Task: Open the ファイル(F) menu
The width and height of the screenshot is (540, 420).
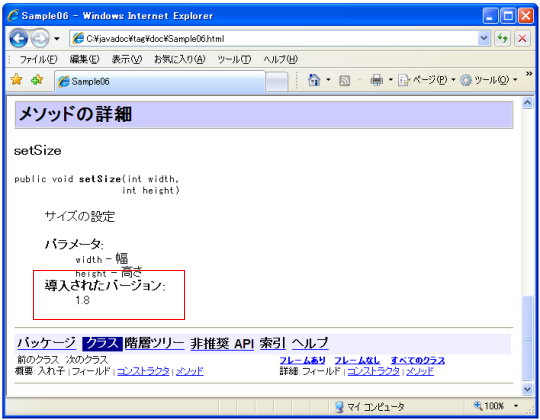Action: tap(38, 60)
